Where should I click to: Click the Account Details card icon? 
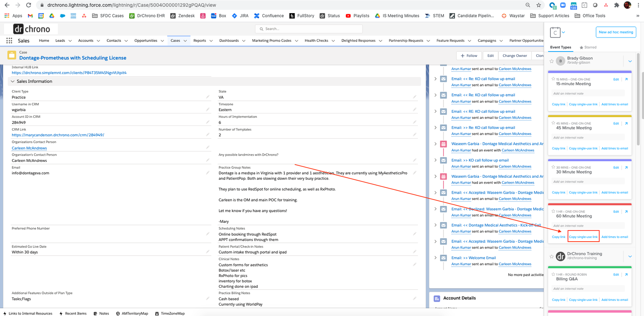(x=437, y=299)
